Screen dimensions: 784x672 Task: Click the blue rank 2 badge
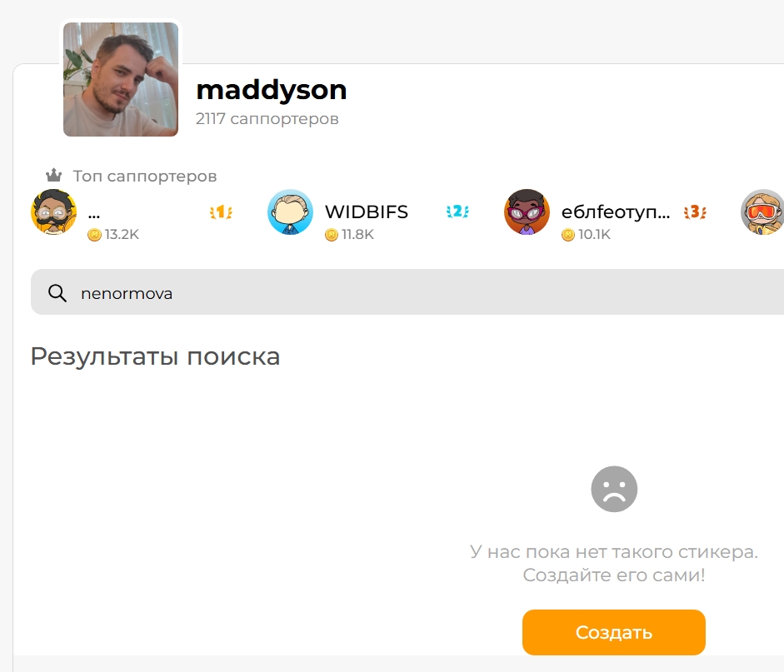[x=457, y=212]
